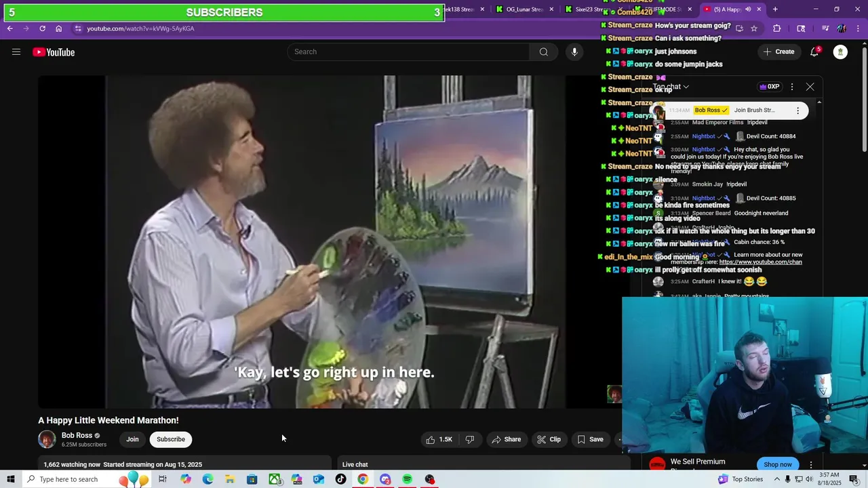Open browser home page
The width and height of the screenshot is (868, 488).
pos(58,28)
